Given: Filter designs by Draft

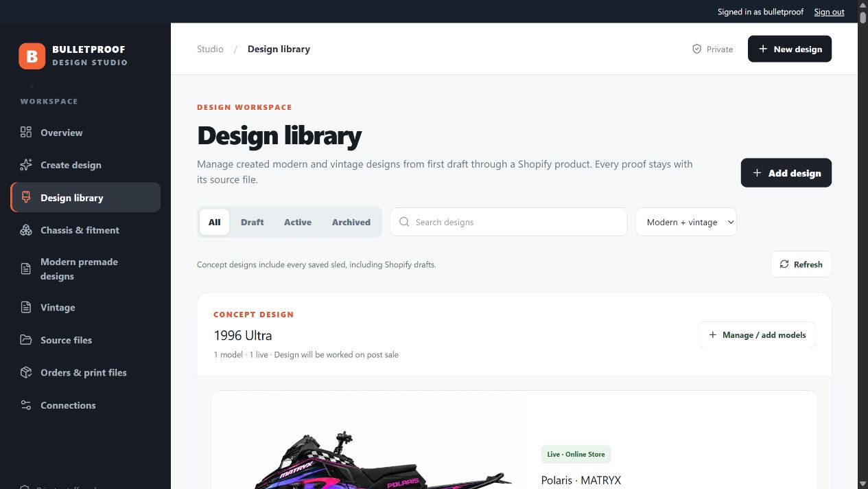Looking at the screenshot, I should tap(253, 223).
